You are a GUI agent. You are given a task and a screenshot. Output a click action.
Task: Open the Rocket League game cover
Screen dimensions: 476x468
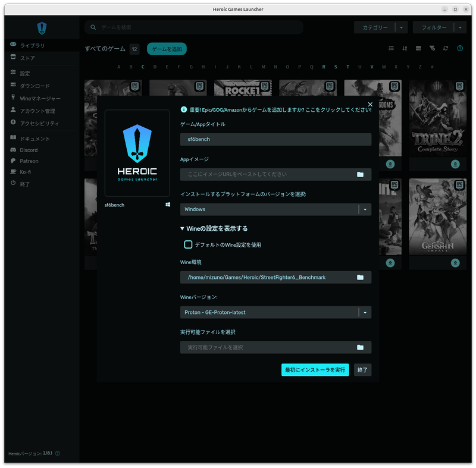(243, 87)
